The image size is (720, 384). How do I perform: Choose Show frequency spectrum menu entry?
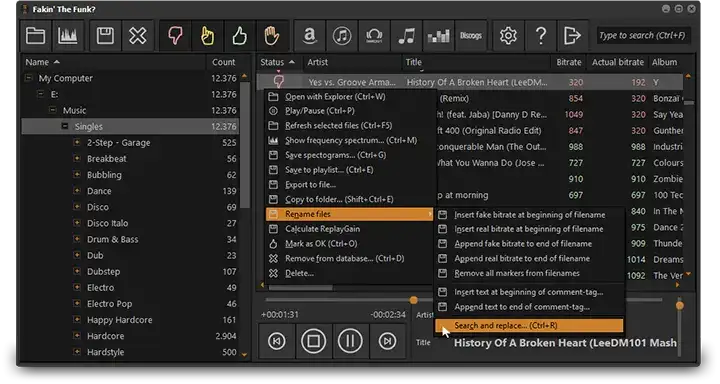tap(350, 140)
